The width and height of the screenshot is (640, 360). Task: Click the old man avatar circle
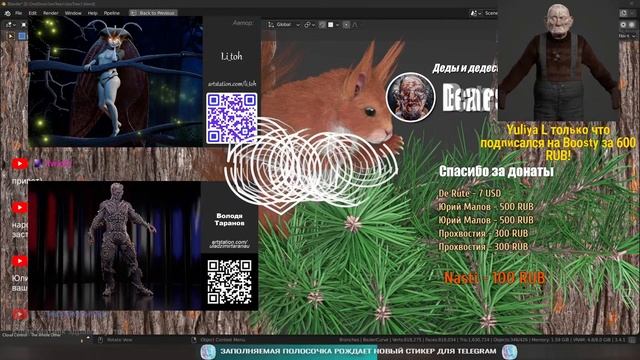click(411, 98)
